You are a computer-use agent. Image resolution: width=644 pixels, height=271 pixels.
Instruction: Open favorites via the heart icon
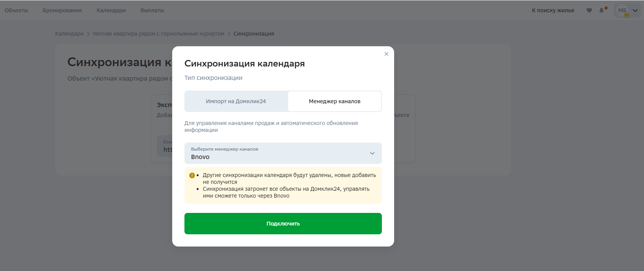[x=589, y=10]
